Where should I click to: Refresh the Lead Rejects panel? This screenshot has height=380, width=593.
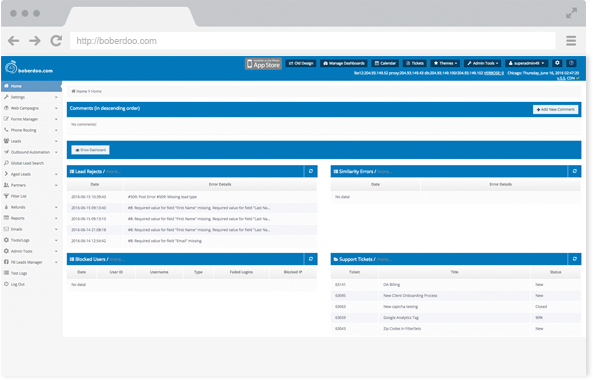[310, 171]
